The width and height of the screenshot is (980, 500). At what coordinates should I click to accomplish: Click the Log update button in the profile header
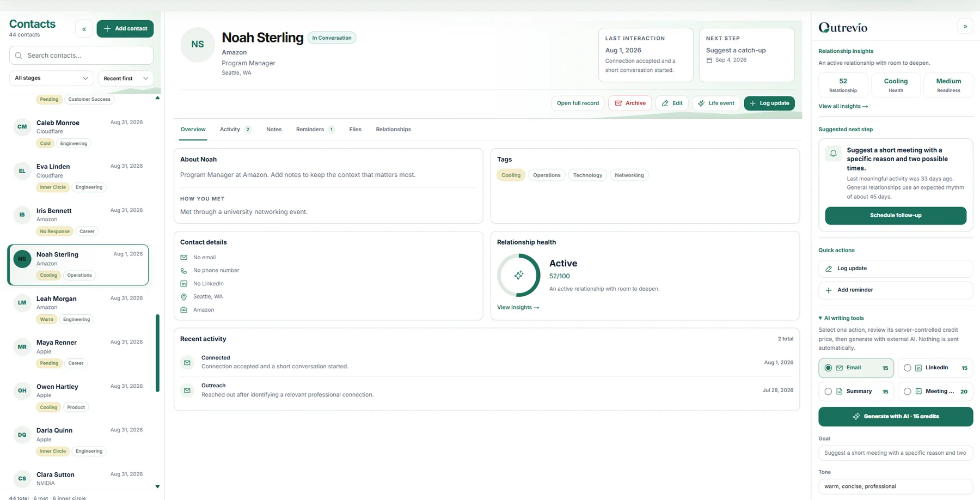click(x=769, y=103)
